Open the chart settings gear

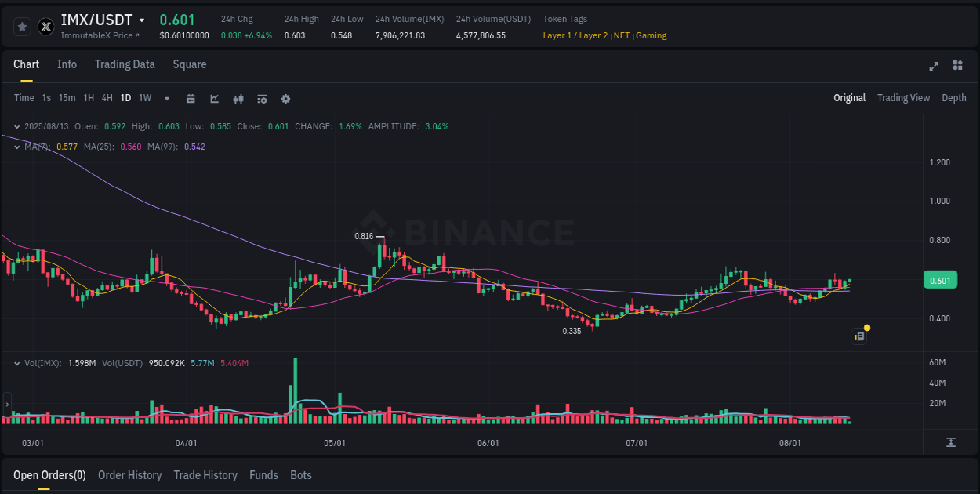[x=285, y=99]
